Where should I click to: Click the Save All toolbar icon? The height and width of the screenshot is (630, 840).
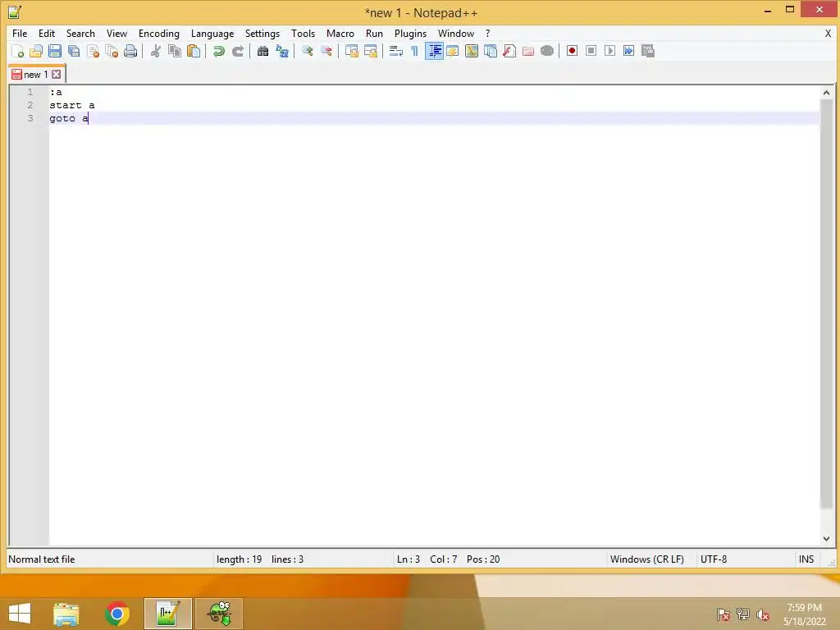point(74,51)
